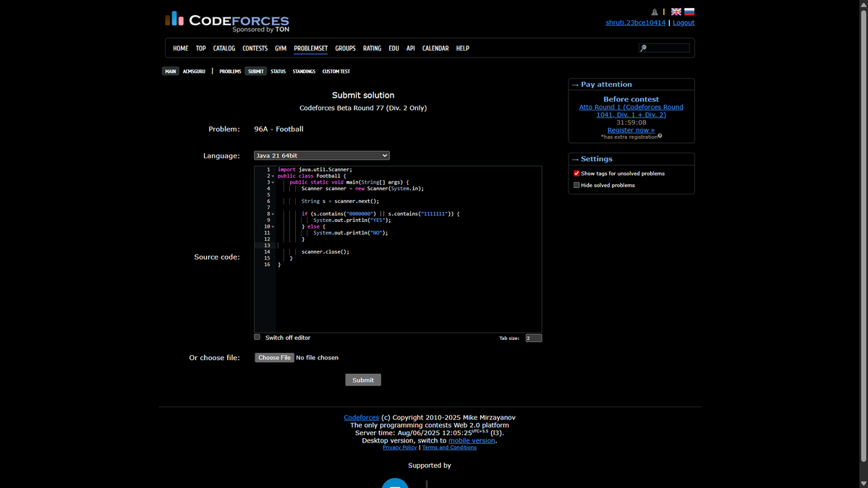Open the Codeforces footer link

point(361,417)
